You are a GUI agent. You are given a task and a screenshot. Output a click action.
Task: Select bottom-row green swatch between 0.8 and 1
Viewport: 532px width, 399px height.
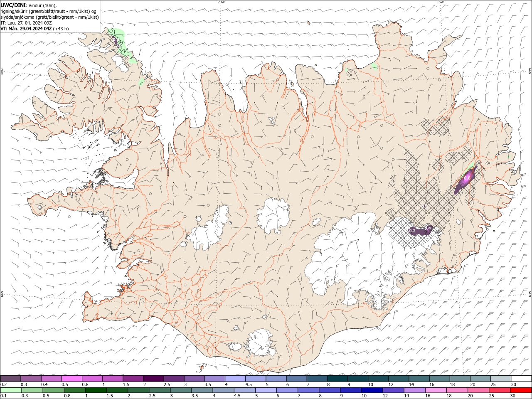[74, 390]
